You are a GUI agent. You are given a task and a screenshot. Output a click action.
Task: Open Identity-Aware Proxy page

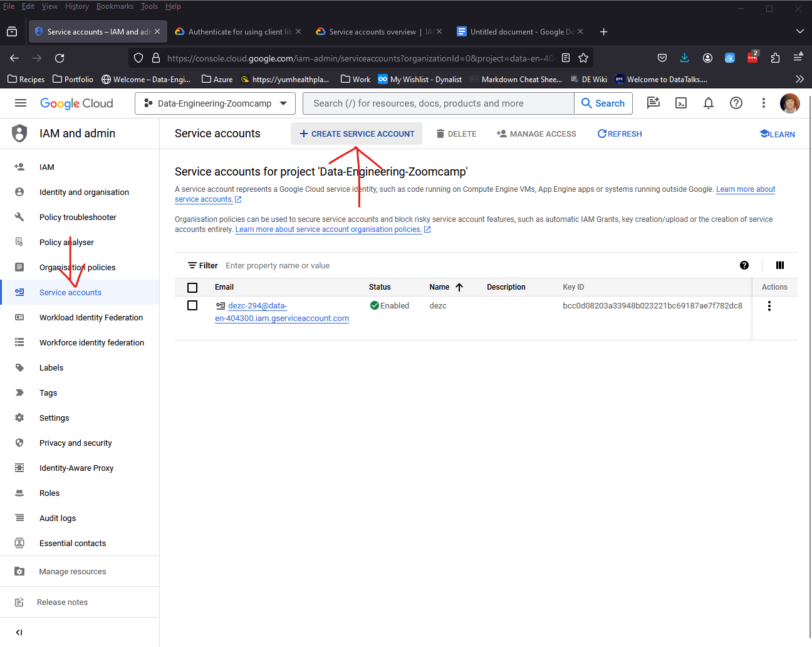pyautogui.click(x=80, y=468)
